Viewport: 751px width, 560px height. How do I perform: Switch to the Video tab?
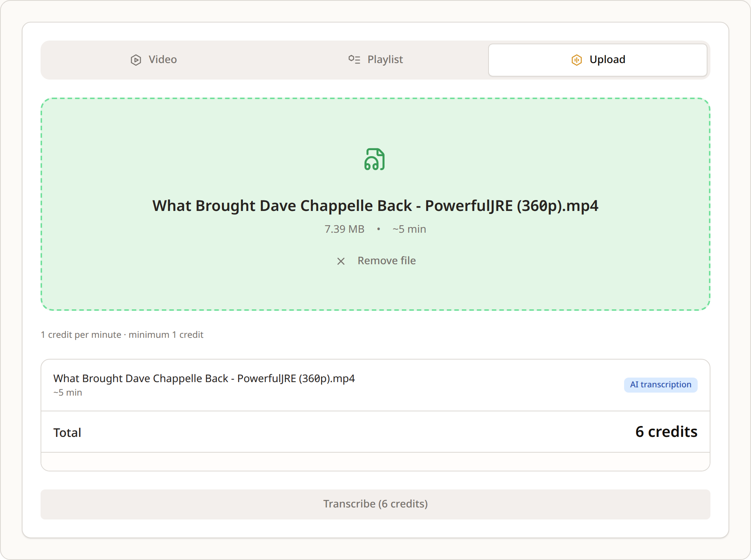pos(154,60)
